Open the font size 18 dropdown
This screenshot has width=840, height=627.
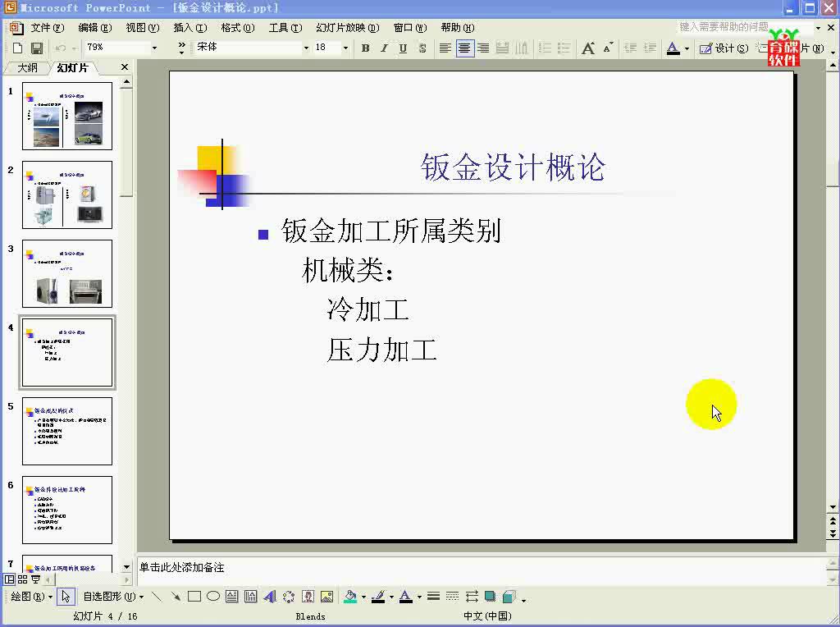345,48
